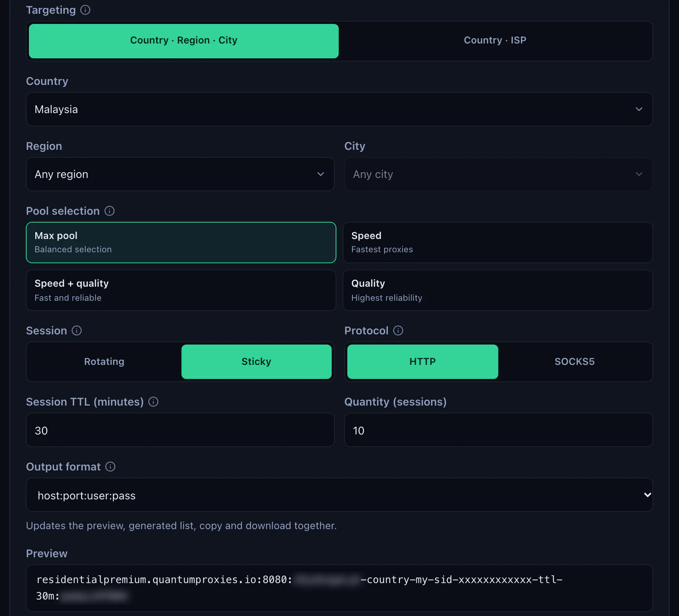Set session type to Sticky

pyautogui.click(x=256, y=361)
